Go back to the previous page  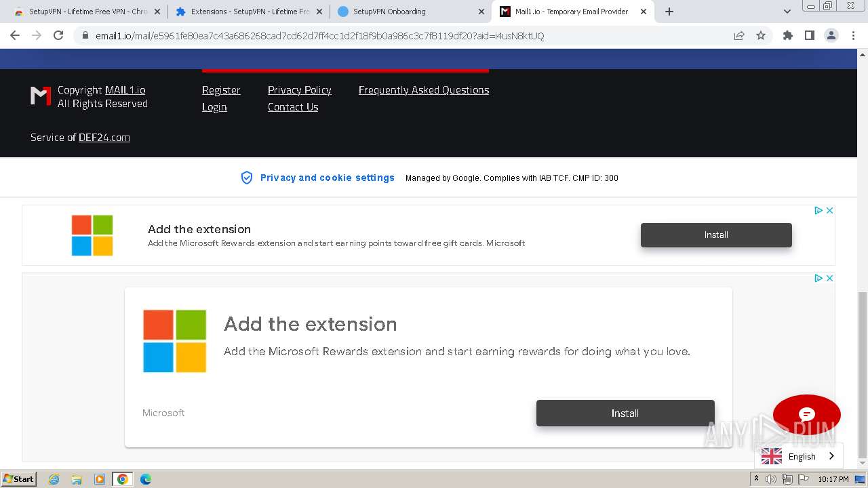pos(15,35)
